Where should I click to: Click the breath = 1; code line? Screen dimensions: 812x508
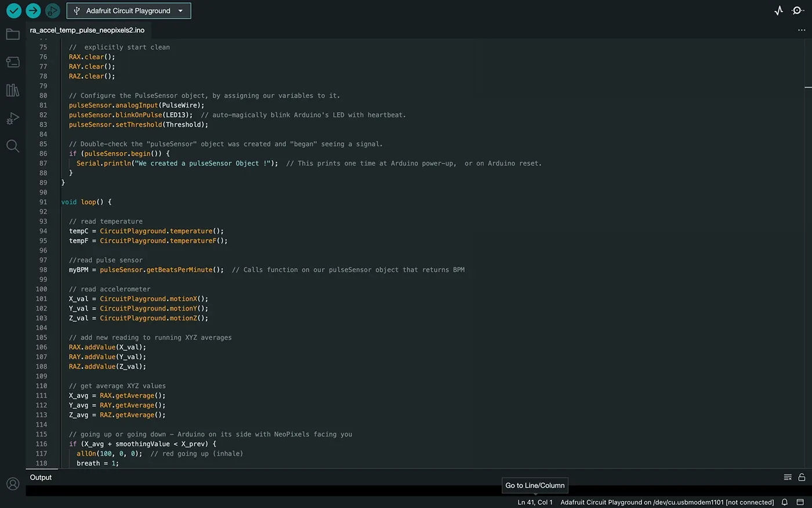[97, 463]
